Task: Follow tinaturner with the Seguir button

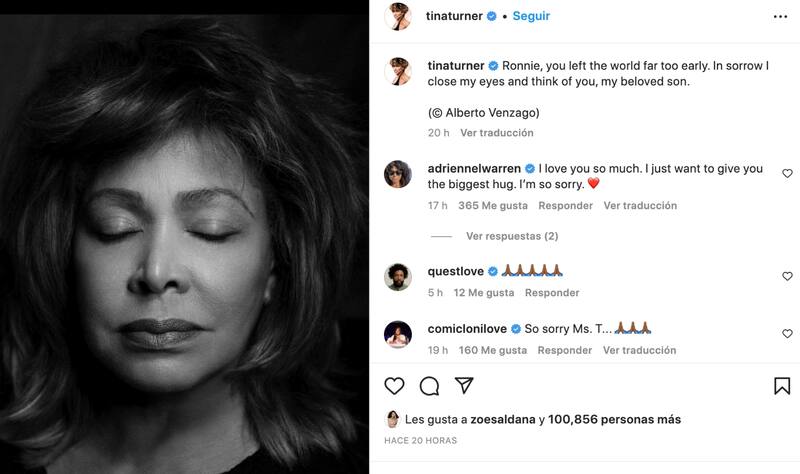Action: point(530,16)
